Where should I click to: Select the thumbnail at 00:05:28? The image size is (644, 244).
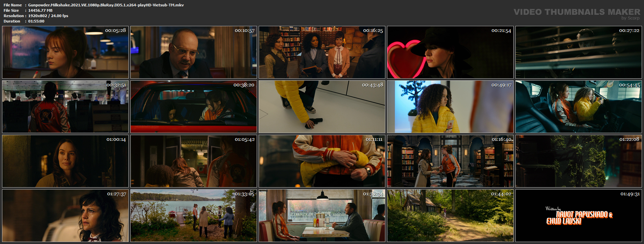pyautogui.click(x=65, y=52)
